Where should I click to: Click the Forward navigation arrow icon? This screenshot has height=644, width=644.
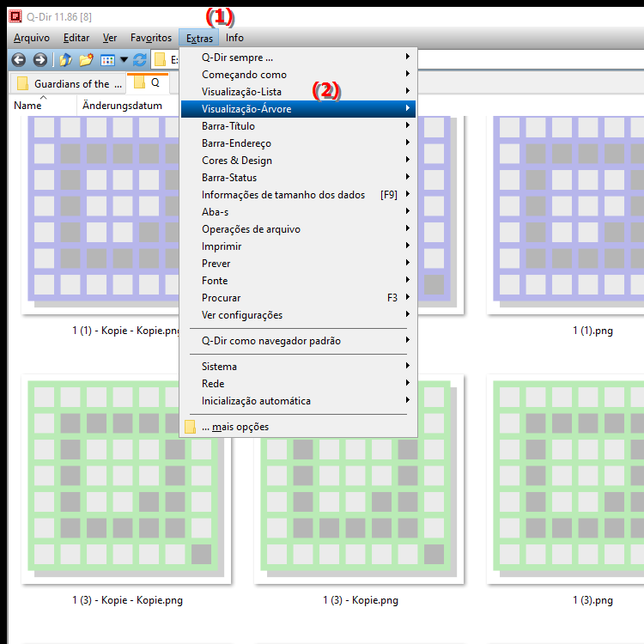(x=39, y=60)
